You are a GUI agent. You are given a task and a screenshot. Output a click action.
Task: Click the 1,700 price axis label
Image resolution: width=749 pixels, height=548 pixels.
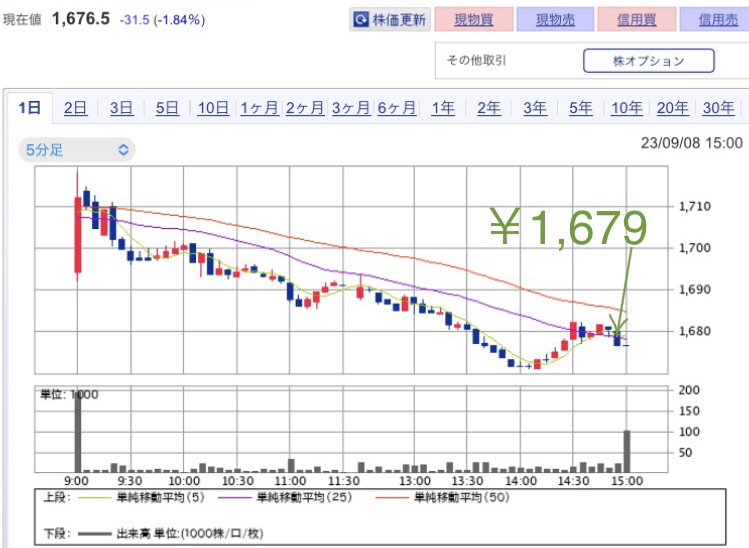[x=695, y=248]
